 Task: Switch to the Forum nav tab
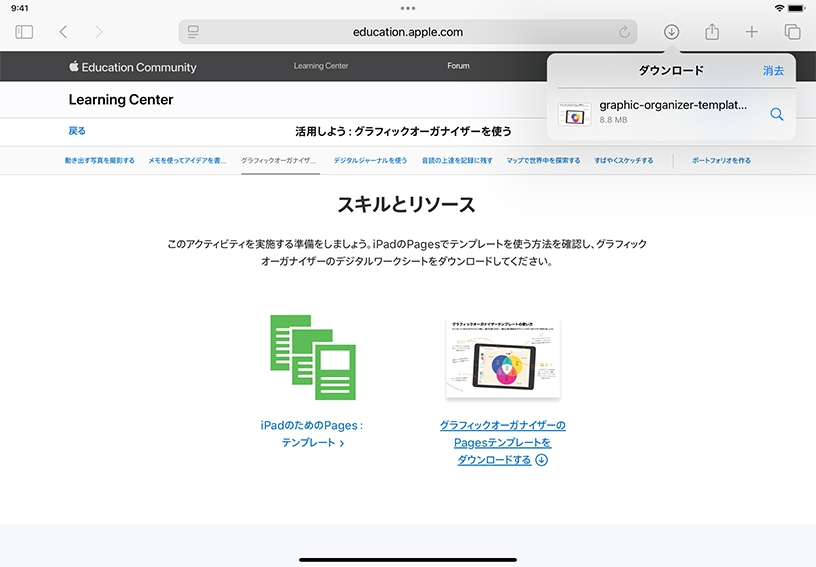(x=458, y=66)
